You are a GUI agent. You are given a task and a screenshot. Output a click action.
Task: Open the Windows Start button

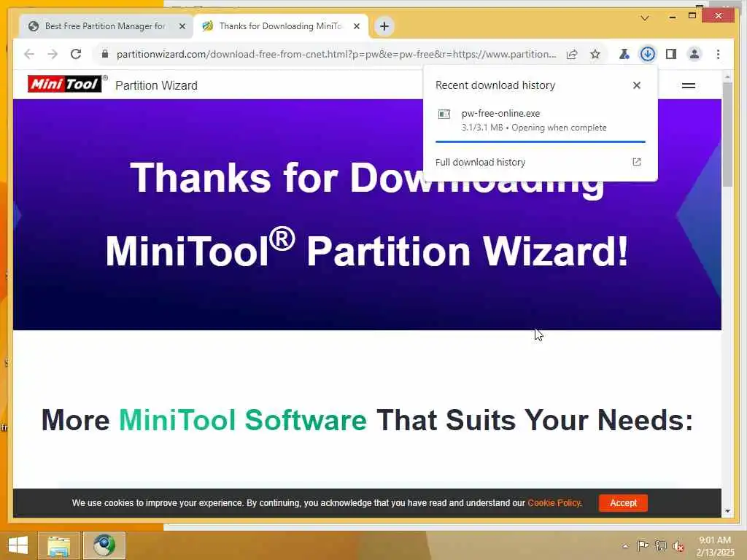[18, 545]
